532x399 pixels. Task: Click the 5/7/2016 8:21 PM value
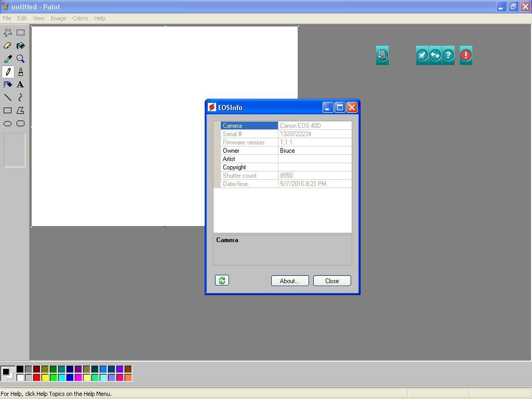303,184
